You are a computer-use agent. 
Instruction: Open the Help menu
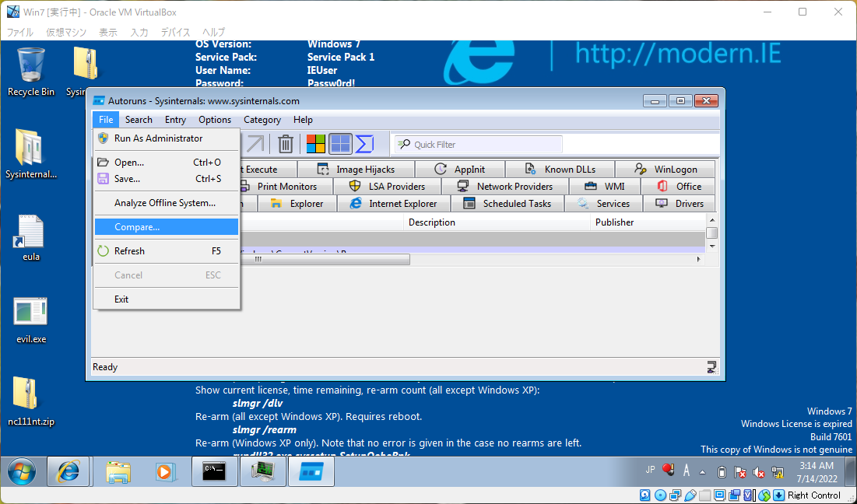tap(303, 120)
